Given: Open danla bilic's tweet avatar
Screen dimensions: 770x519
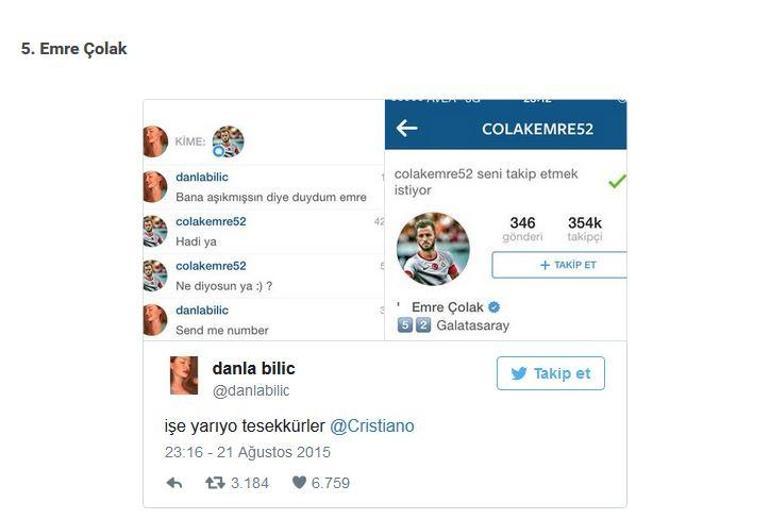Looking at the screenshot, I should 184,376.
